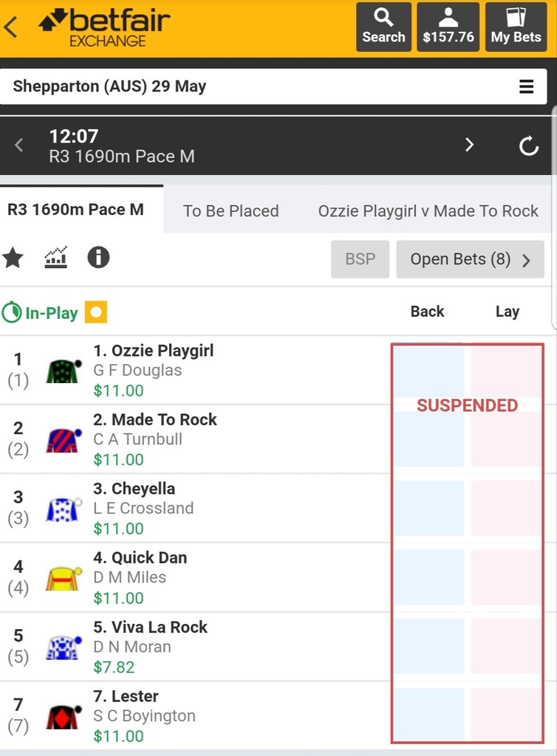Expand Open Bets (8)
This screenshot has height=756, width=557.
(470, 259)
